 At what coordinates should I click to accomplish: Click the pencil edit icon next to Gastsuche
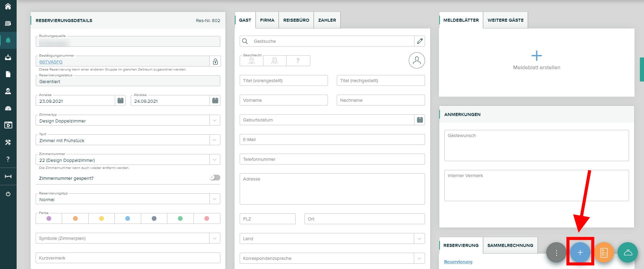(420, 41)
